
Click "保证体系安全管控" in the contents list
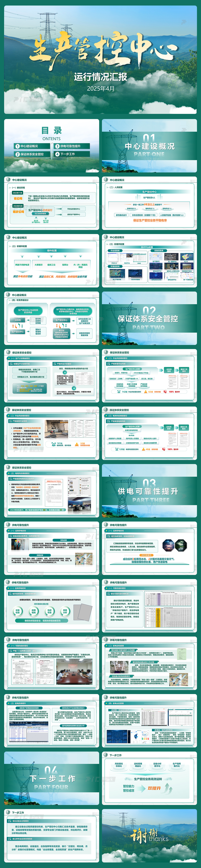32,154
